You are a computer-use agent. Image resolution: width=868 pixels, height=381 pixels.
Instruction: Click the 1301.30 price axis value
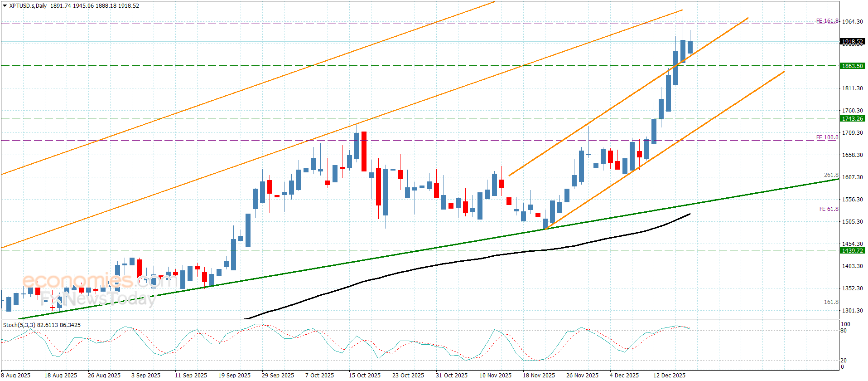click(x=852, y=311)
